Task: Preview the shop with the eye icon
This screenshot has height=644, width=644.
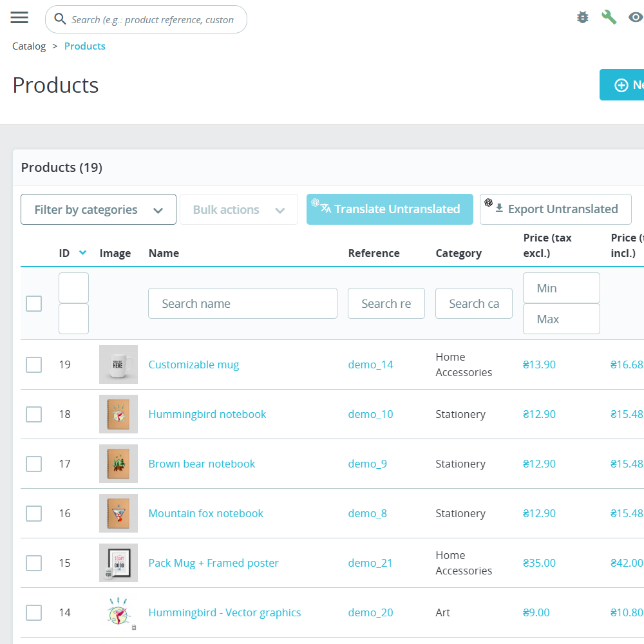Action: [636, 17]
